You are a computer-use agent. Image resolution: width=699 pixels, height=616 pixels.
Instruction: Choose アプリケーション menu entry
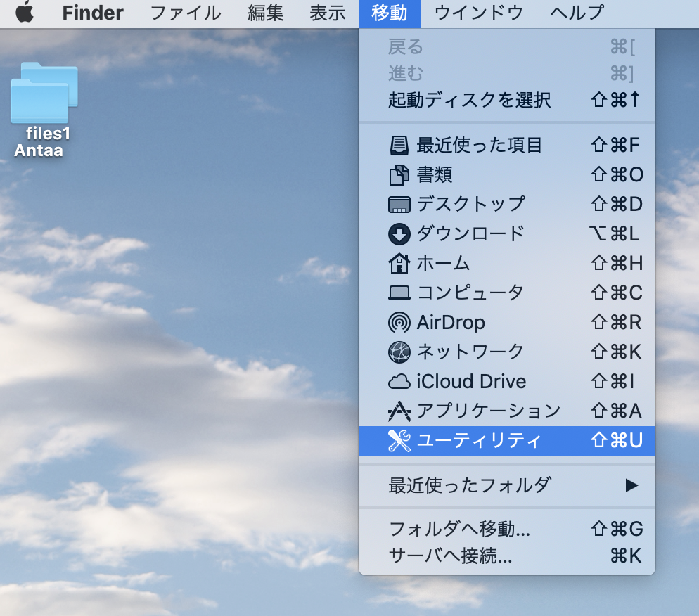tap(507, 411)
